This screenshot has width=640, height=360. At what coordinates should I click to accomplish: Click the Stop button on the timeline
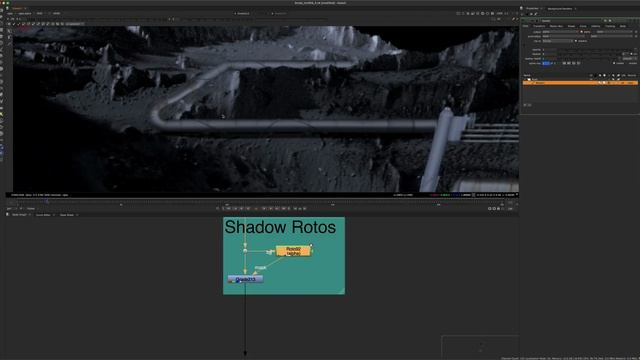(x=256, y=209)
